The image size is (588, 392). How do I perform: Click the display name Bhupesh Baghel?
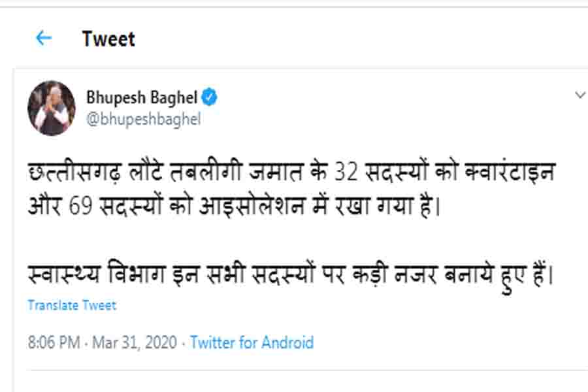pyautogui.click(x=142, y=98)
